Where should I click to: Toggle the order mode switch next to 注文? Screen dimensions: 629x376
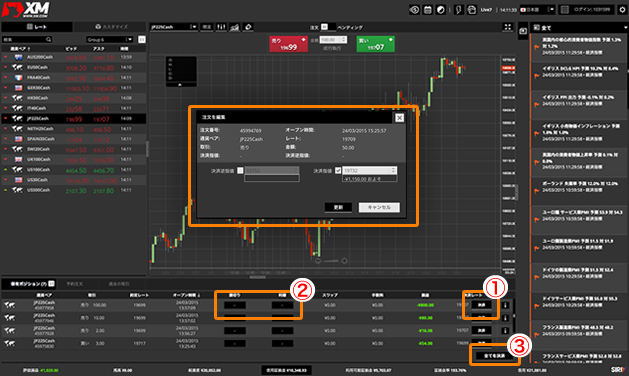tap(325, 27)
